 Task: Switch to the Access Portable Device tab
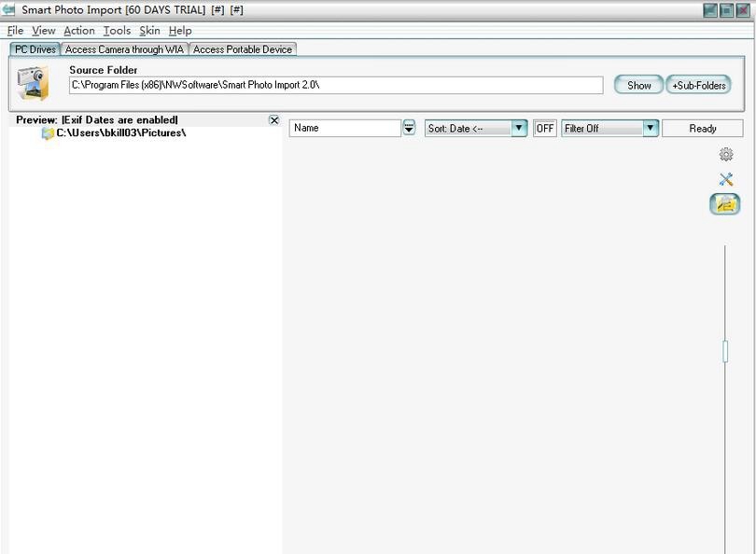click(243, 49)
